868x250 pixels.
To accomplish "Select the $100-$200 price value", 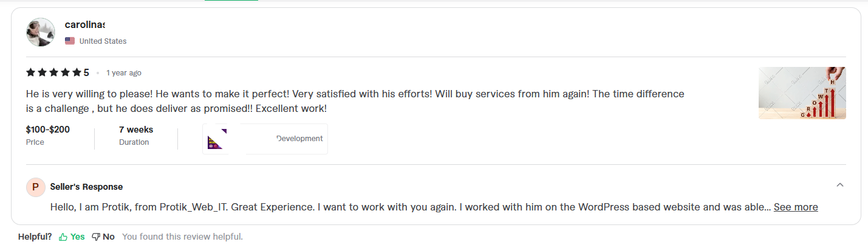I will point(47,130).
